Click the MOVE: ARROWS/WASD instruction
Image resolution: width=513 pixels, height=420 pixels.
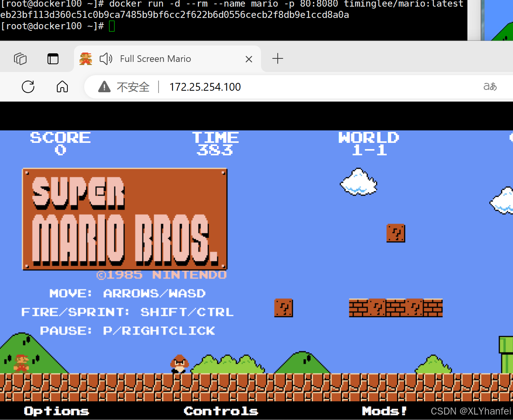pyautogui.click(x=127, y=293)
